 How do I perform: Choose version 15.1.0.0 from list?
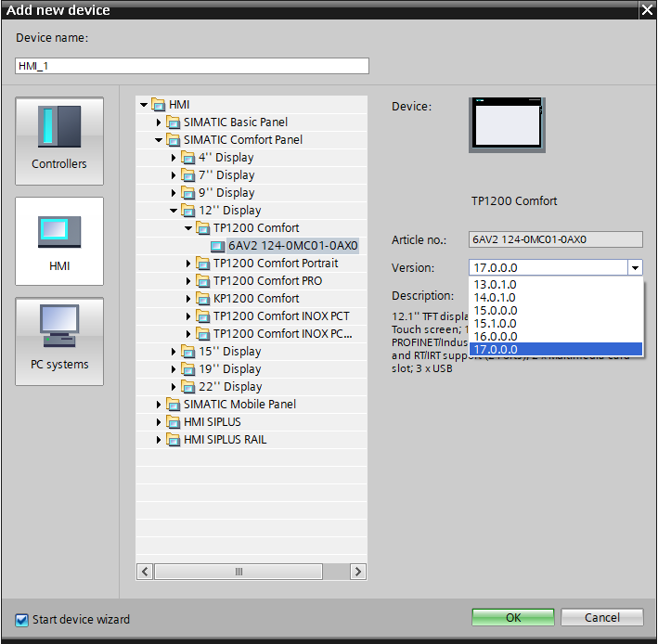coord(556,324)
